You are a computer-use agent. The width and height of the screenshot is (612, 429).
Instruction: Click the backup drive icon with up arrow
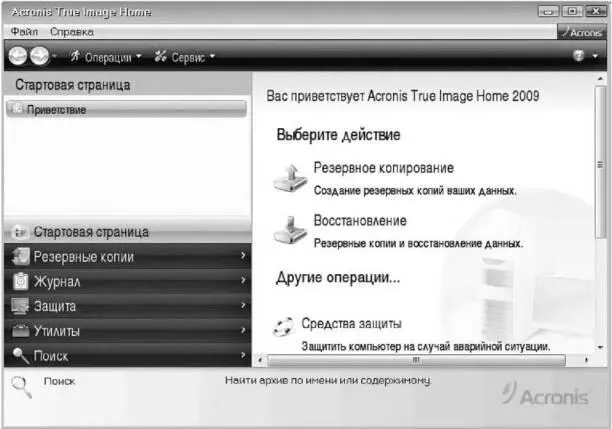(x=290, y=178)
